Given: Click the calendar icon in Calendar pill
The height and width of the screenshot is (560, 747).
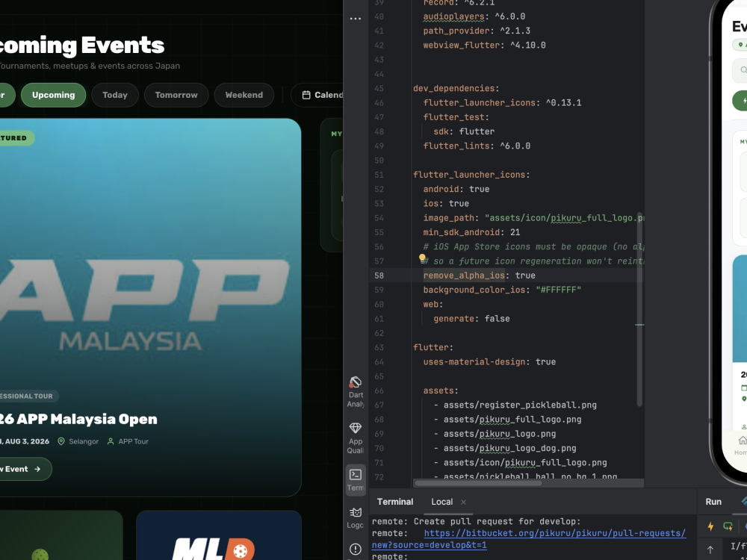Looking at the screenshot, I should click(x=306, y=96).
